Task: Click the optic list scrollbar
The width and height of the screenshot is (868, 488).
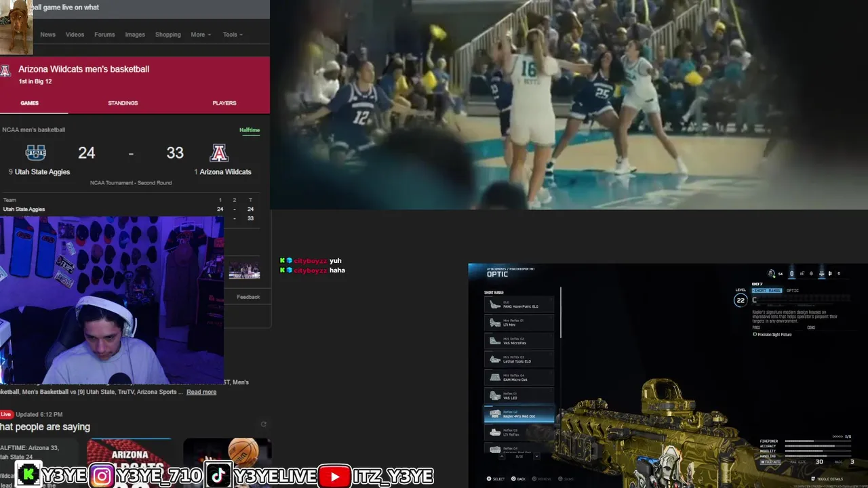Action: [561, 313]
